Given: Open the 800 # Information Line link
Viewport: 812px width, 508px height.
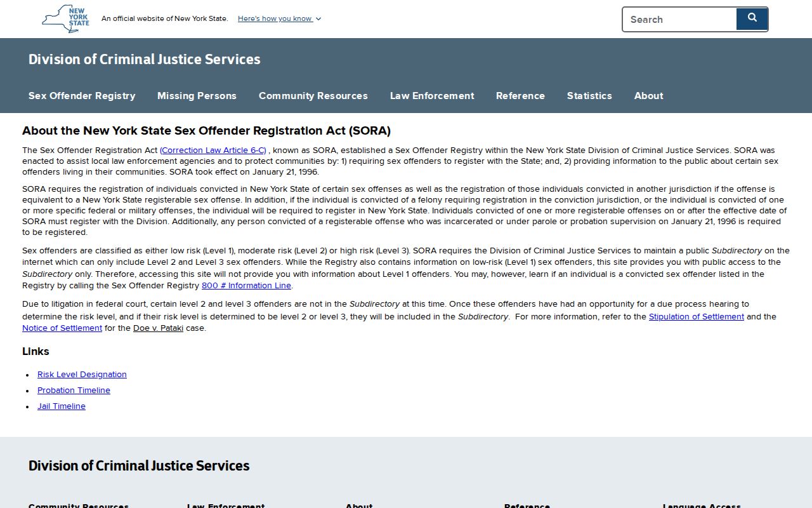Looking at the screenshot, I should coord(246,286).
